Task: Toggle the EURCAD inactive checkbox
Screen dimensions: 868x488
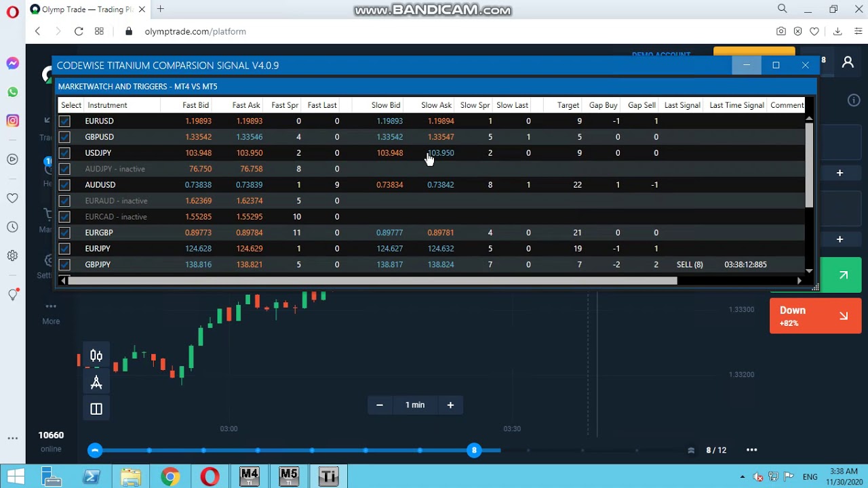Action: [x=64, y=217]
